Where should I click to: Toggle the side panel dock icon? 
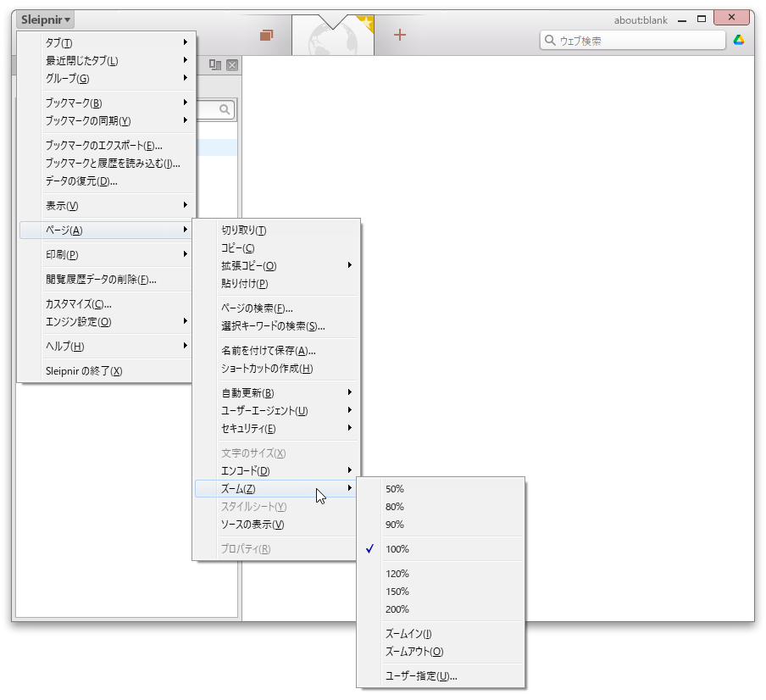215,65
